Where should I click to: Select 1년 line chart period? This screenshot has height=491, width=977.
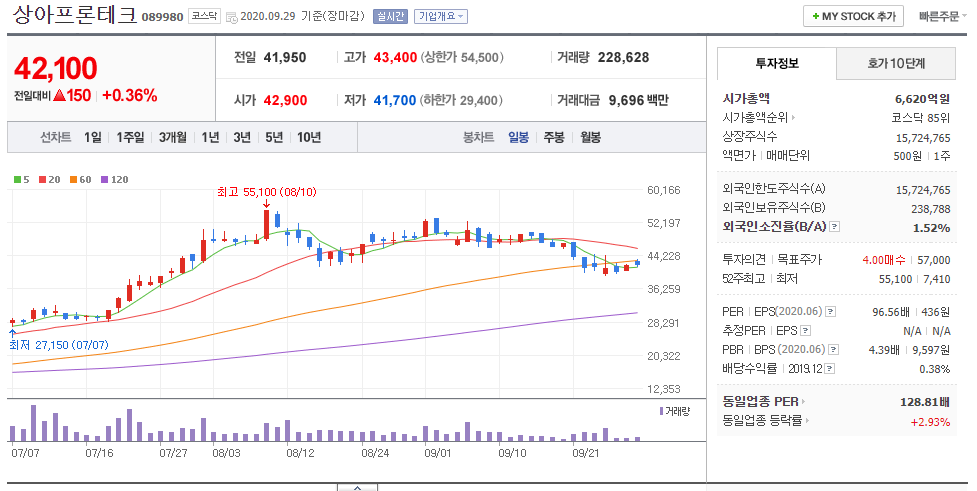pyautogui.click(x=211, y=137)
